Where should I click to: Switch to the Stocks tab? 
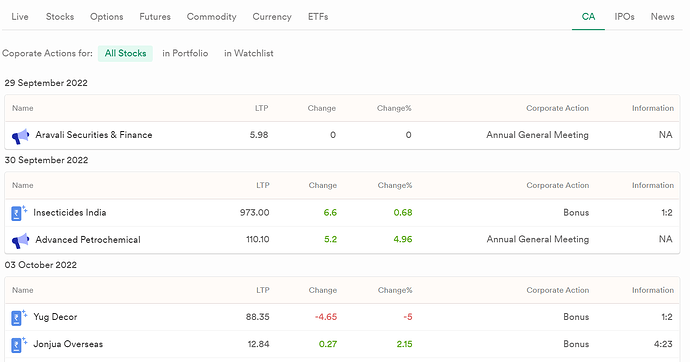pos(60,17)
